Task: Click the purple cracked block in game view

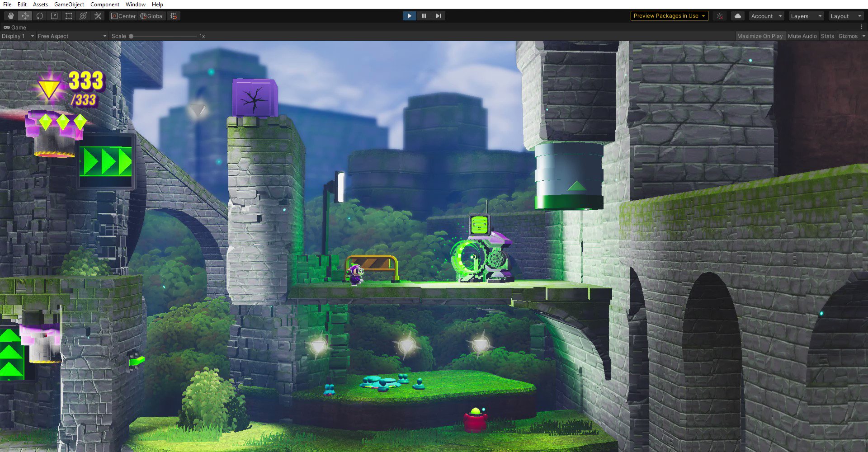Action: point(255,98)
